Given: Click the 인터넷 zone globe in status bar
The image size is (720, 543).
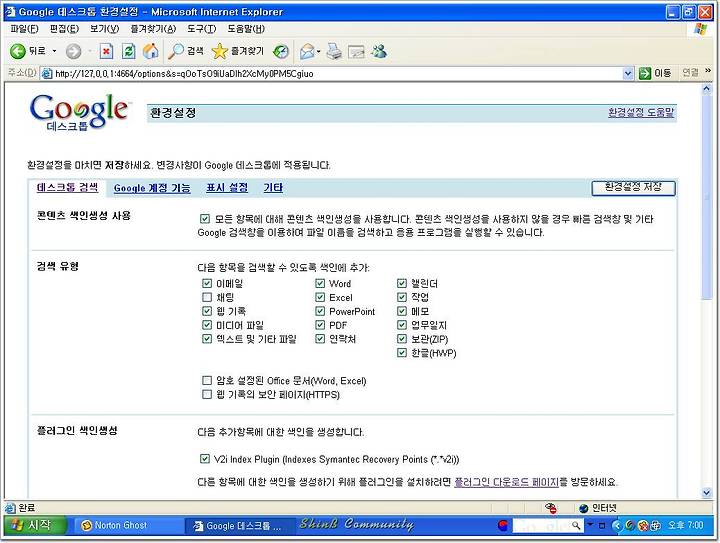Looking at the screenshot, I should tap(584, 508).
